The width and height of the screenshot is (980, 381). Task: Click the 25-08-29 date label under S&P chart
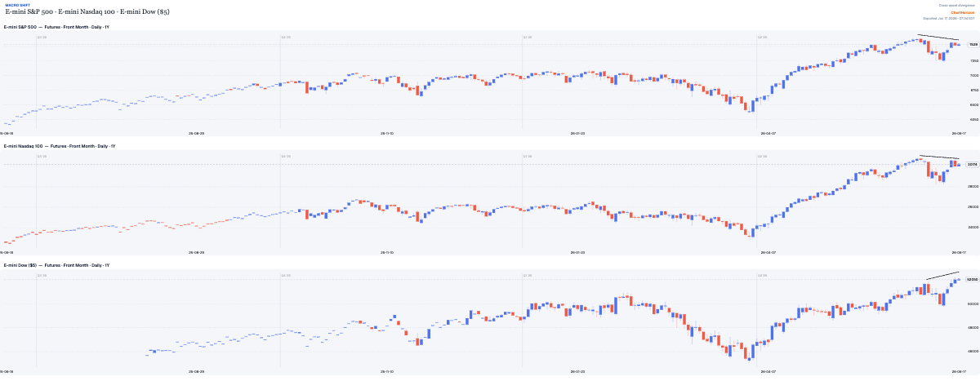(196, 134)
